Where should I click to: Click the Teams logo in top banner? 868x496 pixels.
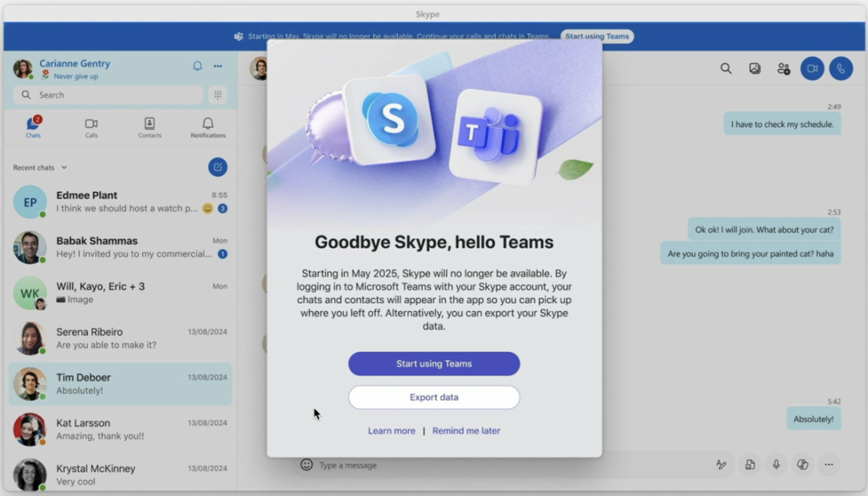pos(239,36)
